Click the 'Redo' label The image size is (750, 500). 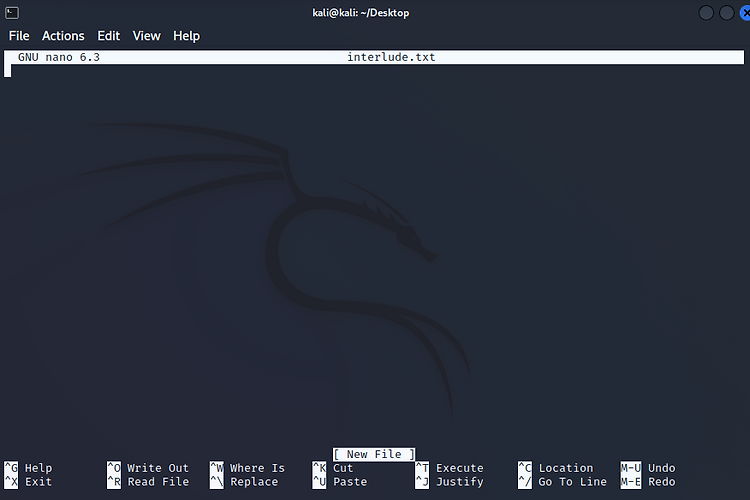662,482
